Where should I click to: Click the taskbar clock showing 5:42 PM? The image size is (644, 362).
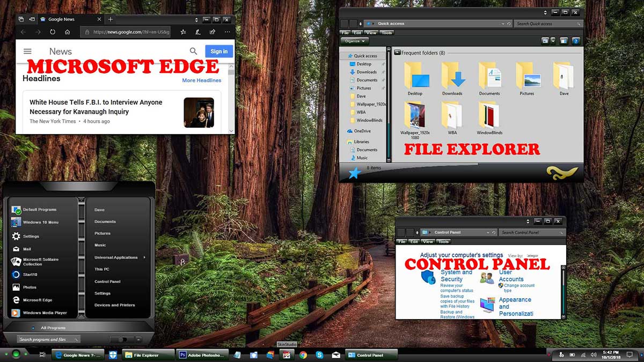(x=611, y=354)
